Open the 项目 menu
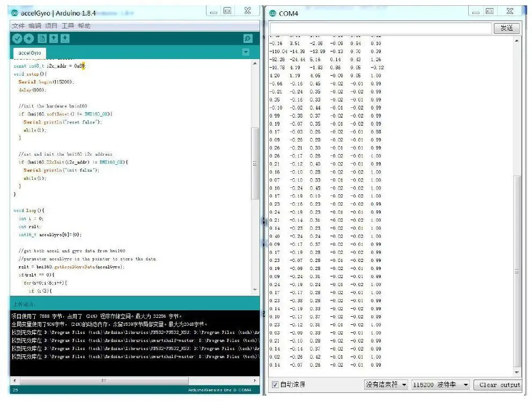532x401 pixels. point(51,26)
